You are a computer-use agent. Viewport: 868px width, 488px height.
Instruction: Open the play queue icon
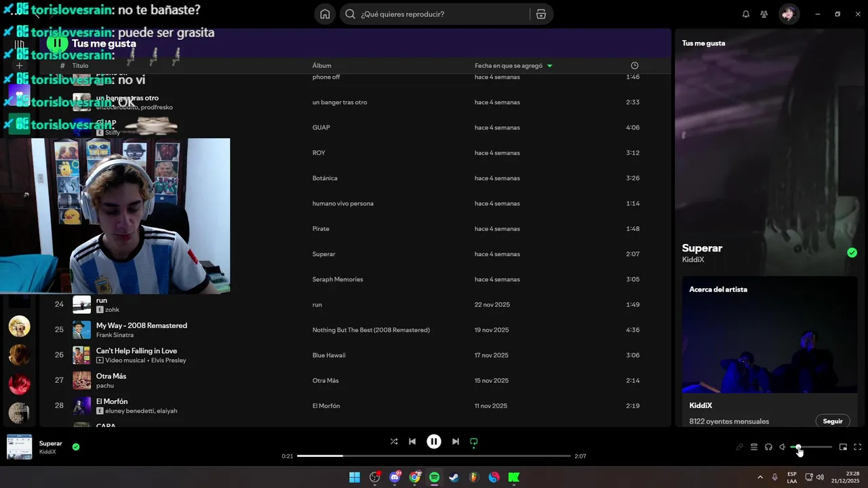(753, 447)
